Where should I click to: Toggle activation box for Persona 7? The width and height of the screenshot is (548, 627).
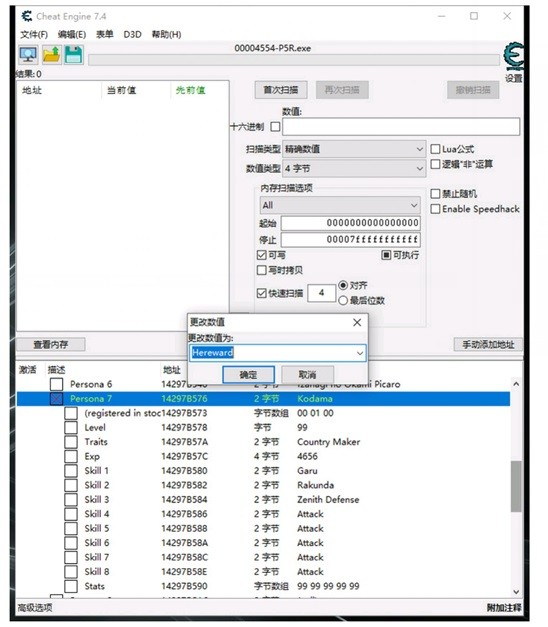(x=56, y=399)
